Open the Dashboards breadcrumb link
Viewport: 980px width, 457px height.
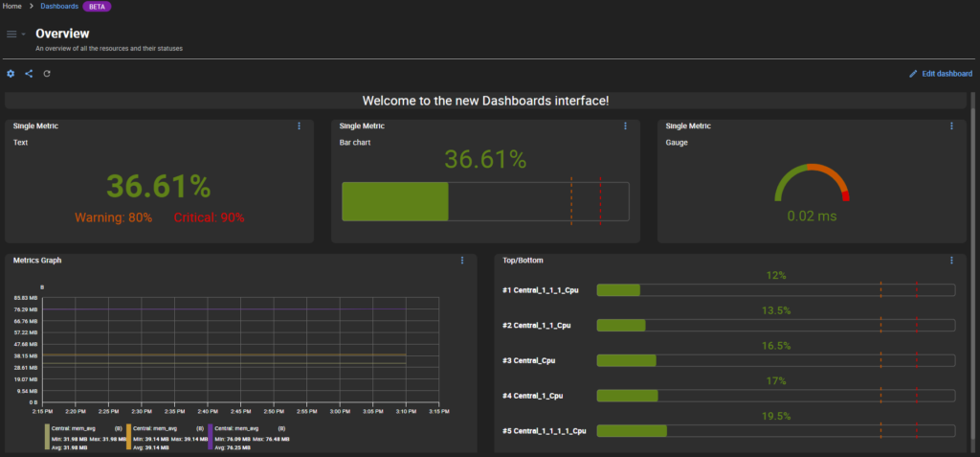(x=59, y=7)
